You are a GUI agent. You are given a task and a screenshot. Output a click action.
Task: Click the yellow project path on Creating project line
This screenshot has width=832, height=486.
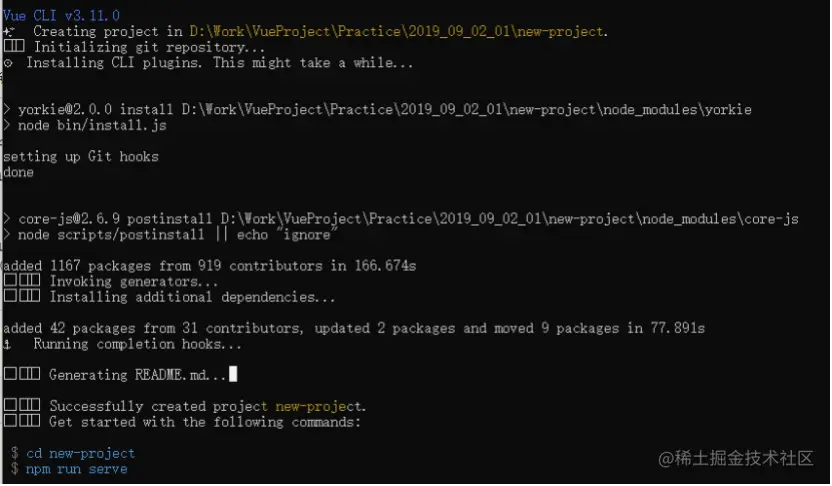396,31
